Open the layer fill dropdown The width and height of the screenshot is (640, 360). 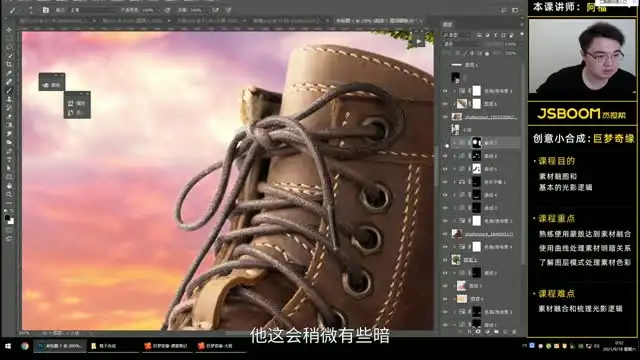point(511,53)
